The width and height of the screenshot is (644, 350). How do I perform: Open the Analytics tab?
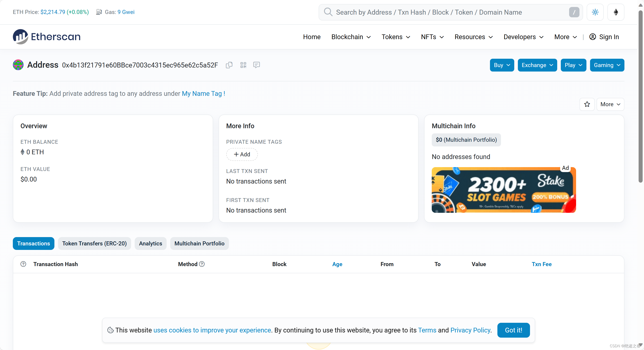point(150,243)
